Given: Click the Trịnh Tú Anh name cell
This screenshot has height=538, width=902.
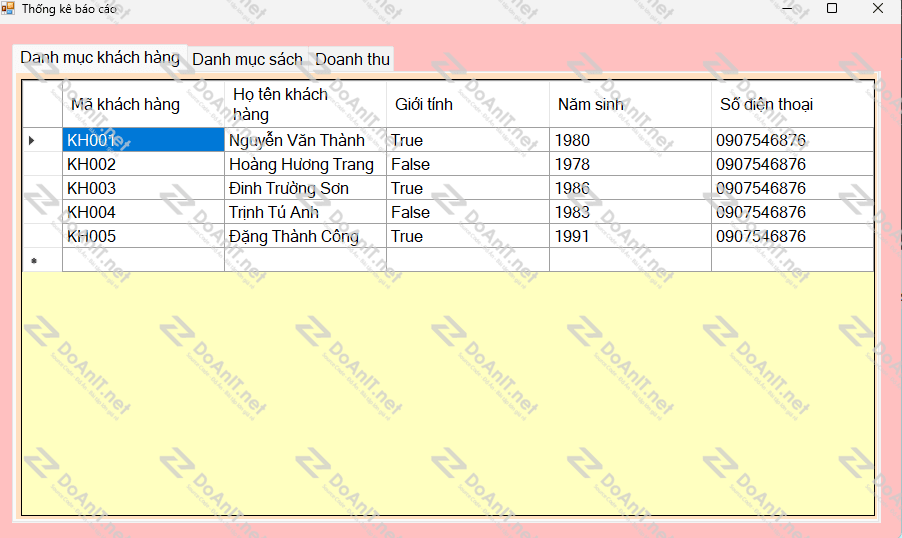Looking at the screenshot, I should click(305, 212).
